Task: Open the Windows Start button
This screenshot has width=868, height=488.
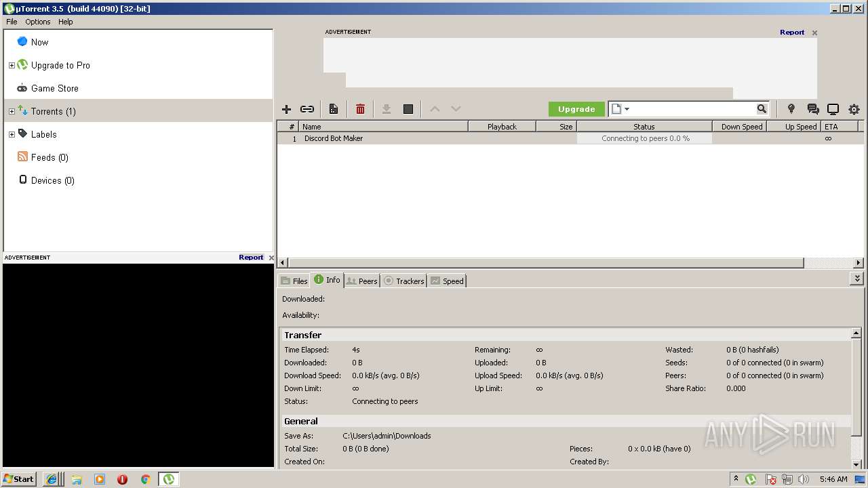Action: (19, 479)
